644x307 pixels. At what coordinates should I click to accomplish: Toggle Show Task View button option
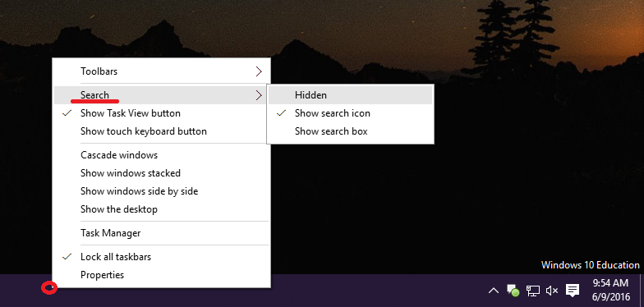pyautogui.click(x=161, y=113)
